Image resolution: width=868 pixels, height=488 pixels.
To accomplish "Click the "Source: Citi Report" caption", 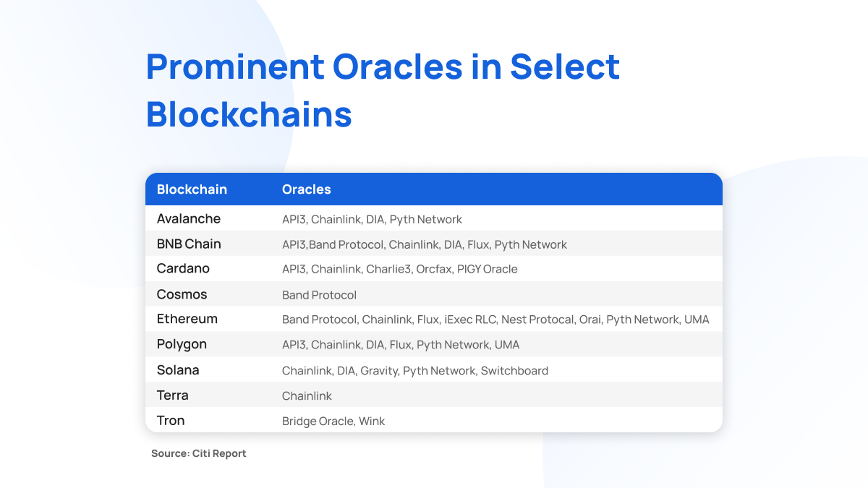I will tap(199, 453).
